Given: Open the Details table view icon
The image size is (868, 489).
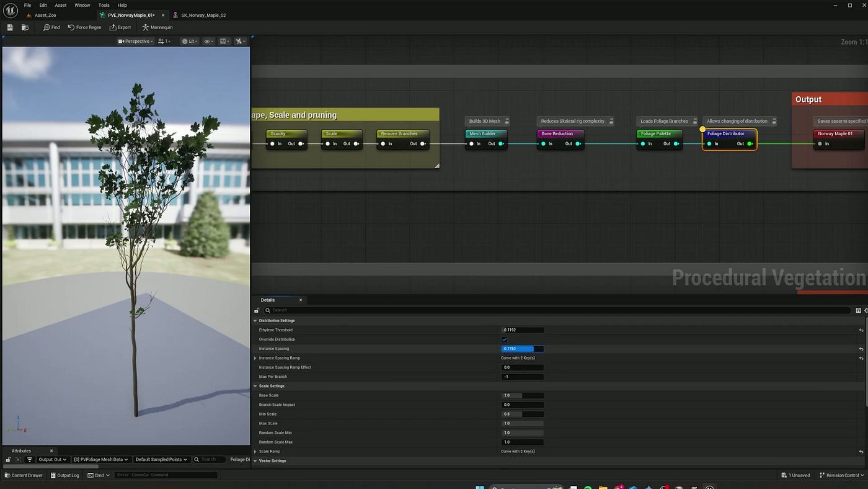Looking at the screenshot, I should click(x=858, y=310).
